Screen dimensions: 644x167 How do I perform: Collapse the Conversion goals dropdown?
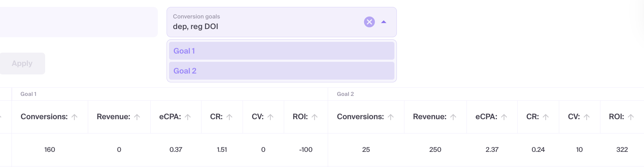384,22
